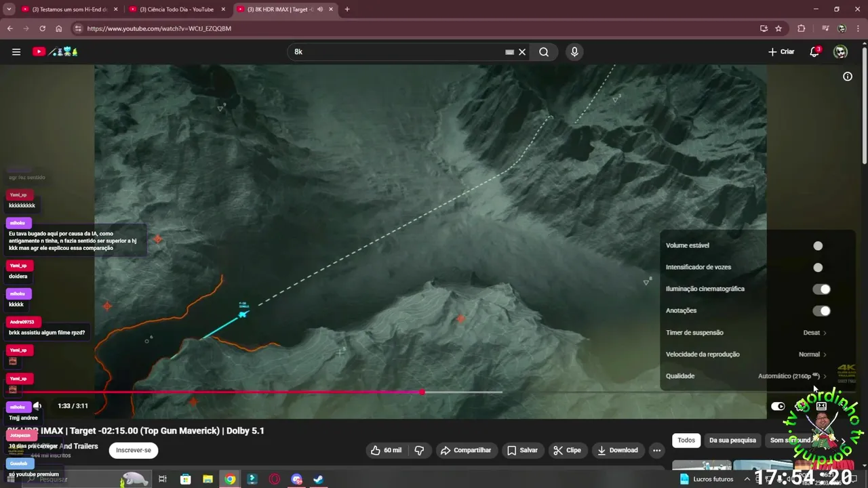This screenshot has width=868, height=488.
Task: Select the 8K HDR IMAX tab
Action: [x=285, y=9]
